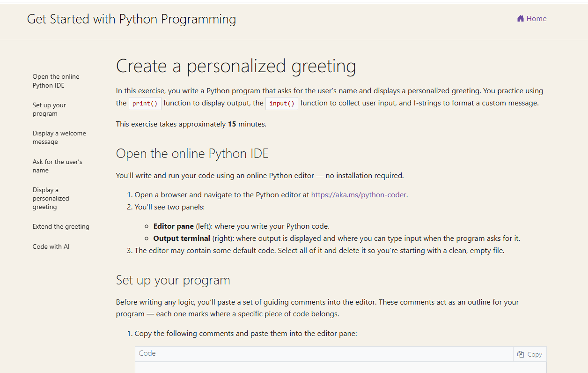Click the print() inline code label
The height and width of the screenshot is (373, 588).
(145, 104)
